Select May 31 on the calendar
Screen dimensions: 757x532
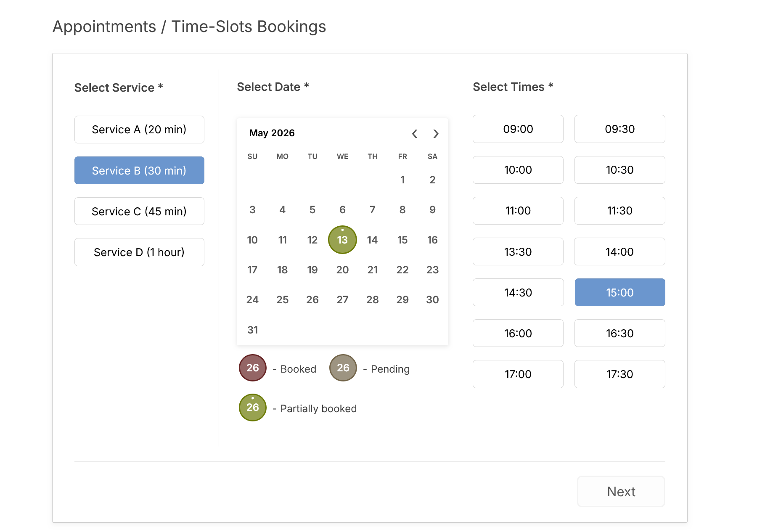252,330
